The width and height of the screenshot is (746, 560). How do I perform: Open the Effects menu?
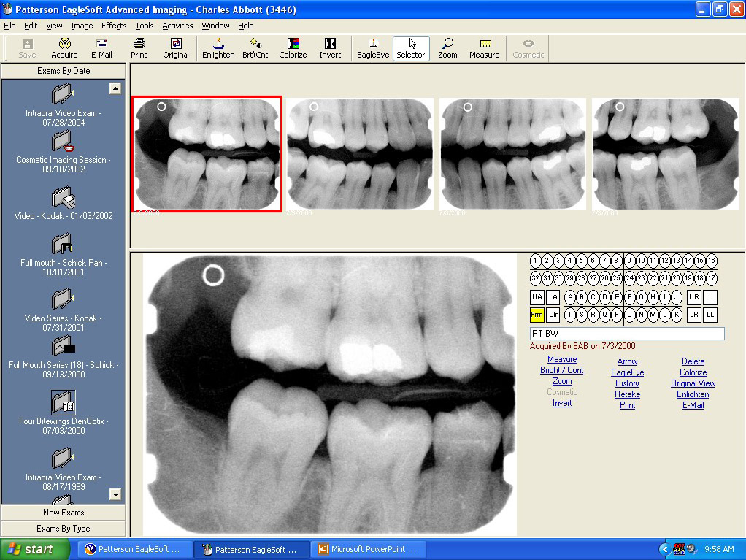[x=114, y=26]
